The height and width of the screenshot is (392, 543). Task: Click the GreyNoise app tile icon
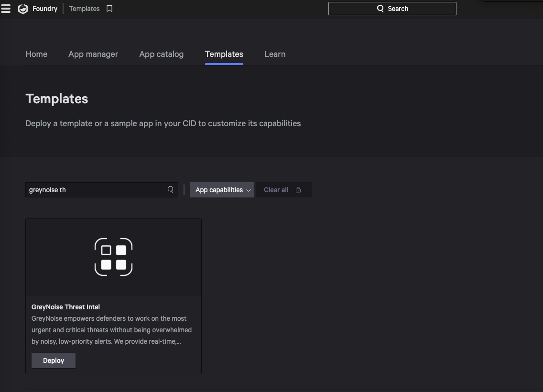tap(114, 257)
